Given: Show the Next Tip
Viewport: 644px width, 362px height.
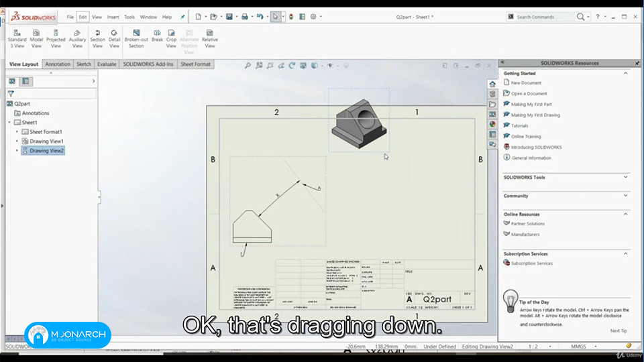Looking at the screenshot, I should (619, 330).
